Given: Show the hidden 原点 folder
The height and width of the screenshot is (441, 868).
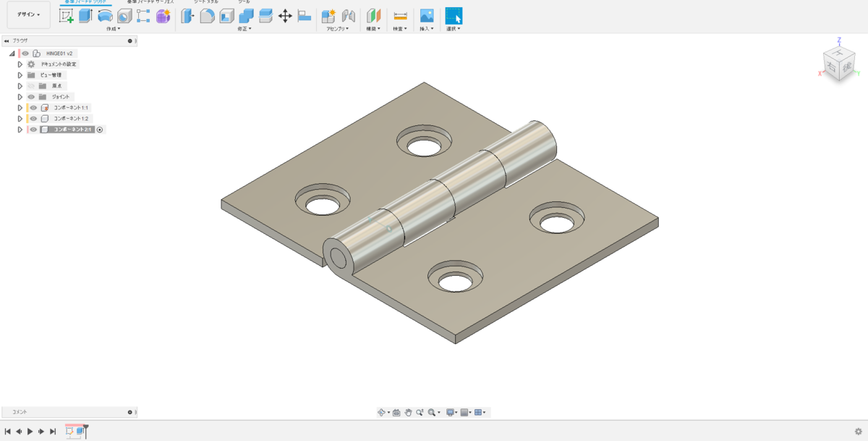Looking at the screenshot, I should pos(31,85).
